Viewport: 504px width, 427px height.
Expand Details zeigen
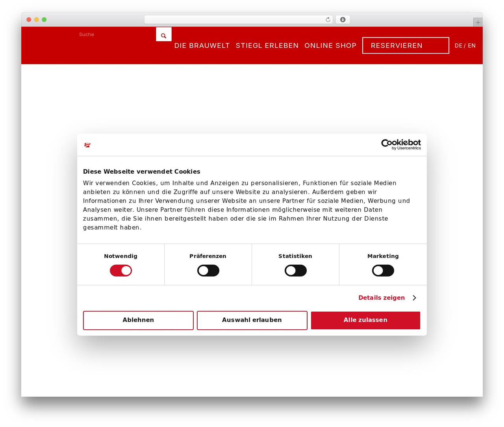click(387, 298)
